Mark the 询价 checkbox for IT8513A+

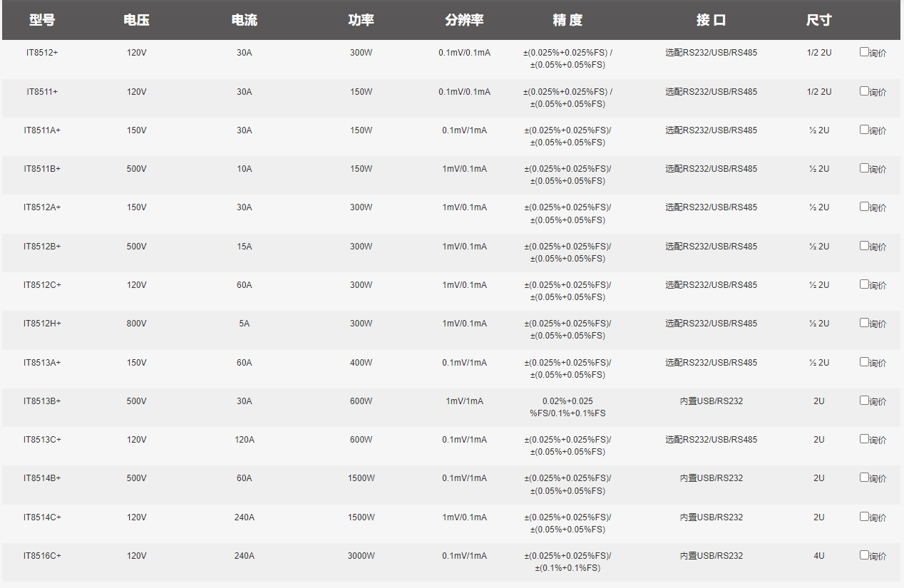864,362
